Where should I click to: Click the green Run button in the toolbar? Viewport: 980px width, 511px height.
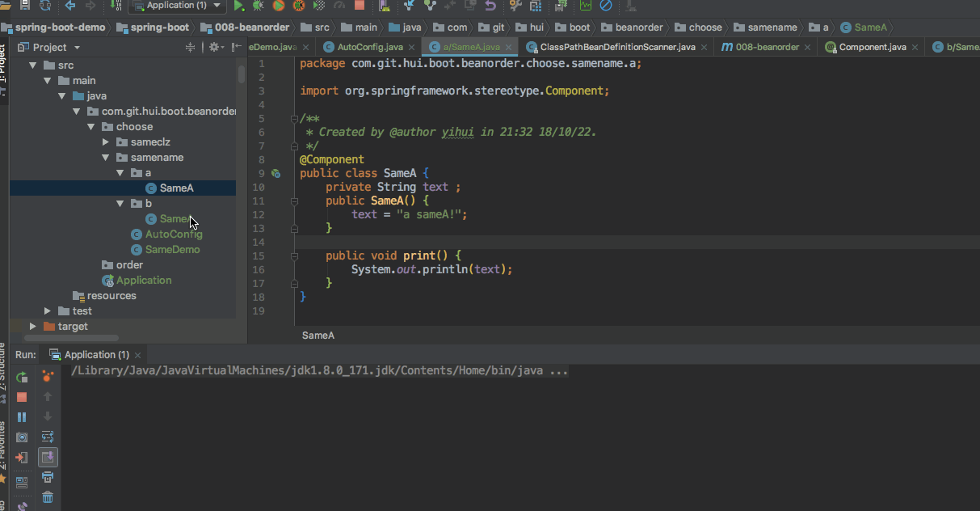[x=239, y=6]
